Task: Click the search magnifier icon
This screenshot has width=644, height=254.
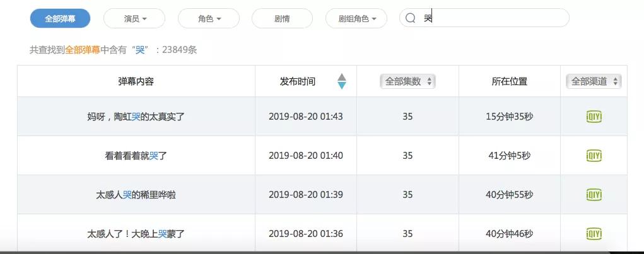Action: tap(411, 18)
